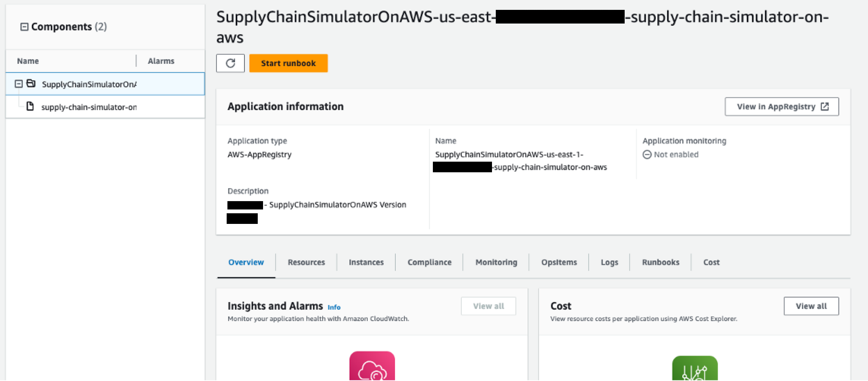The width and height of the screenshot is (868, 381).
Task: Switch to the Resources tab
Action: 306,262
